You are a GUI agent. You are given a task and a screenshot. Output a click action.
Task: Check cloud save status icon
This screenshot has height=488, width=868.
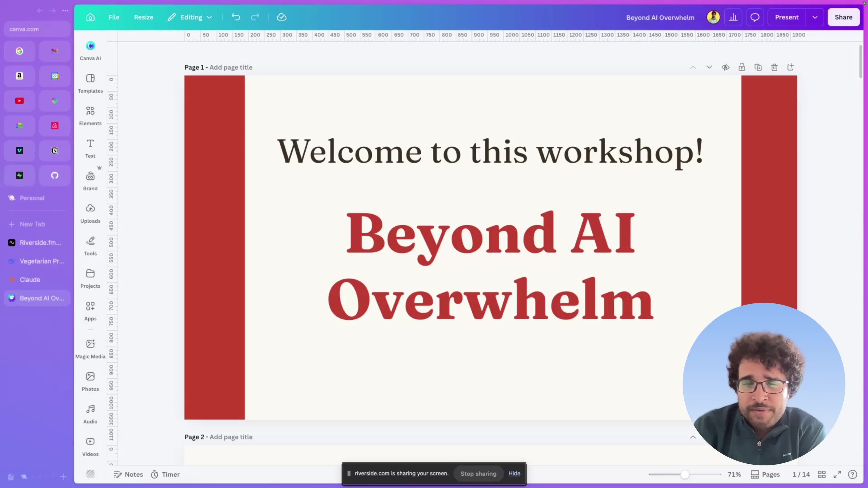pos(281,17)
